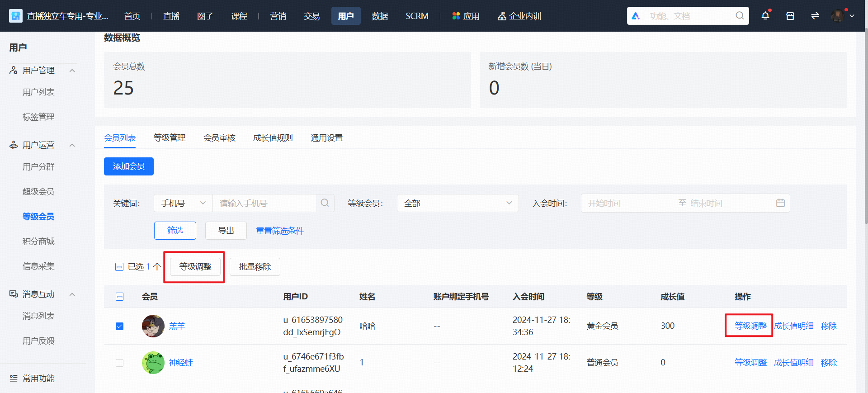Screen dimensions: 868x393
Task: Click 移除 link in 羔羊 row
Action: click(829, 326)
